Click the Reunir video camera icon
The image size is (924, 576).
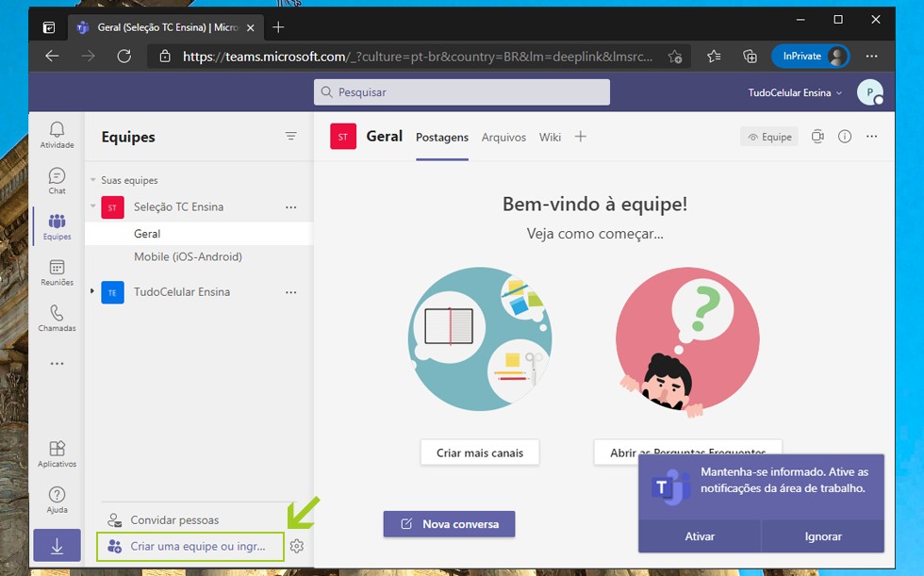(x=817, y=137)
